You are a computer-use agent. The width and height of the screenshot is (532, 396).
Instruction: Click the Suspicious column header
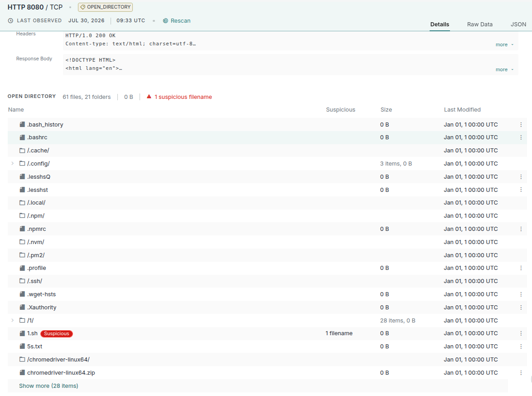coord(341,110)
